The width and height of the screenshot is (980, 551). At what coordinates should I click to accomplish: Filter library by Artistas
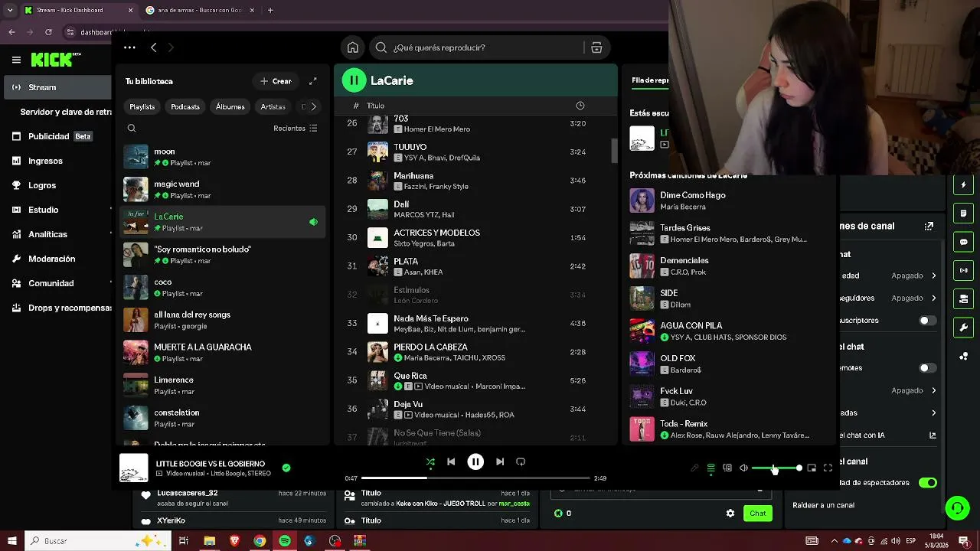tap(273, 107)
